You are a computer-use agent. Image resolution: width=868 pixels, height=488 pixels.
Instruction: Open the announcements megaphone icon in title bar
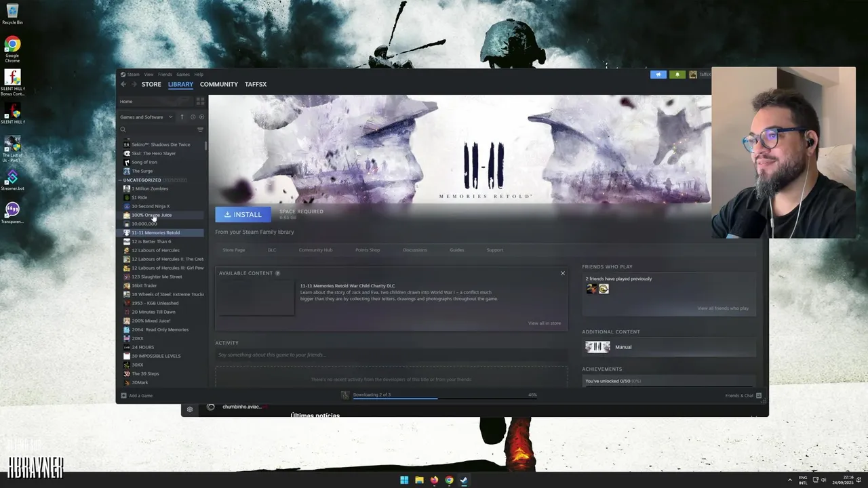[x=658, y=75]
